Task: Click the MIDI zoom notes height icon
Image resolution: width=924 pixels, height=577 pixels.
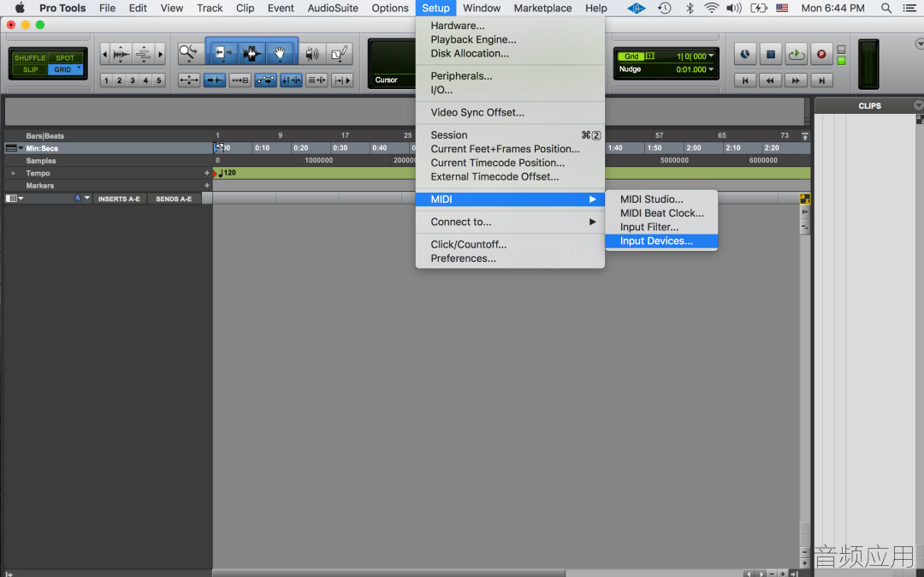Action: tap(143, 54)
